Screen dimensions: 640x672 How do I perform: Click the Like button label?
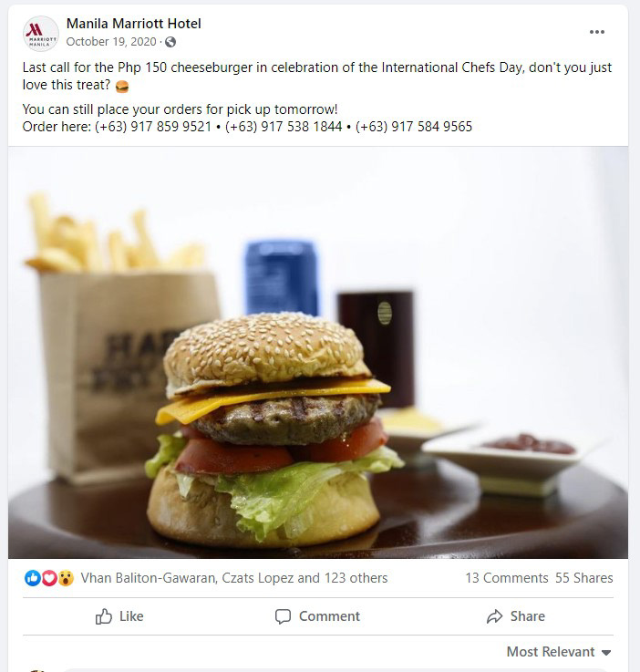[x=131, y=616]
